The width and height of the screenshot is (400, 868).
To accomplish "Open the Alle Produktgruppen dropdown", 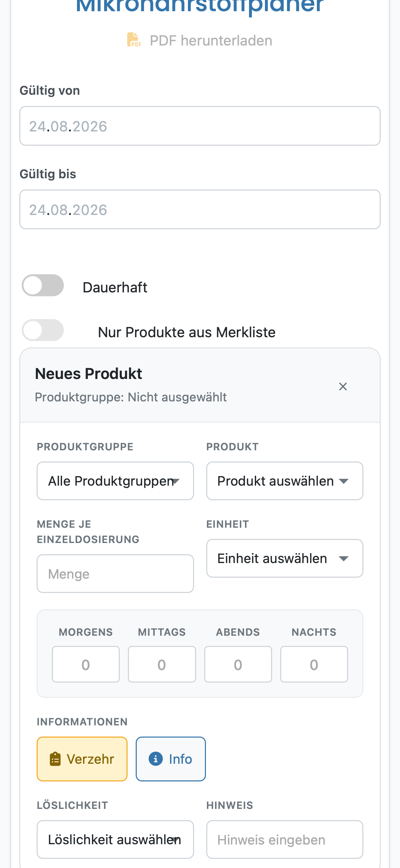I will (115, 481).
